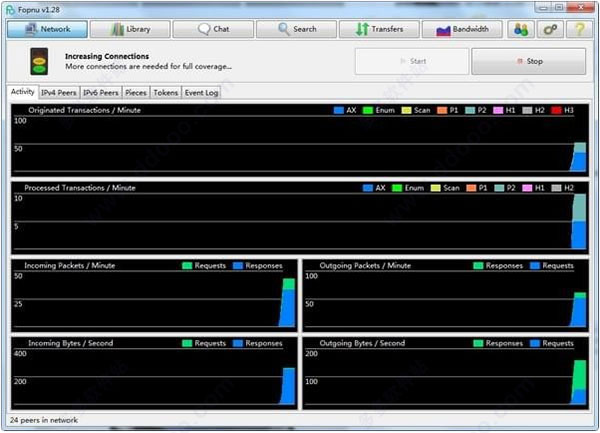Screen dimensions: 600x433
Task: Open the Chat section
Action: (213, 29)
